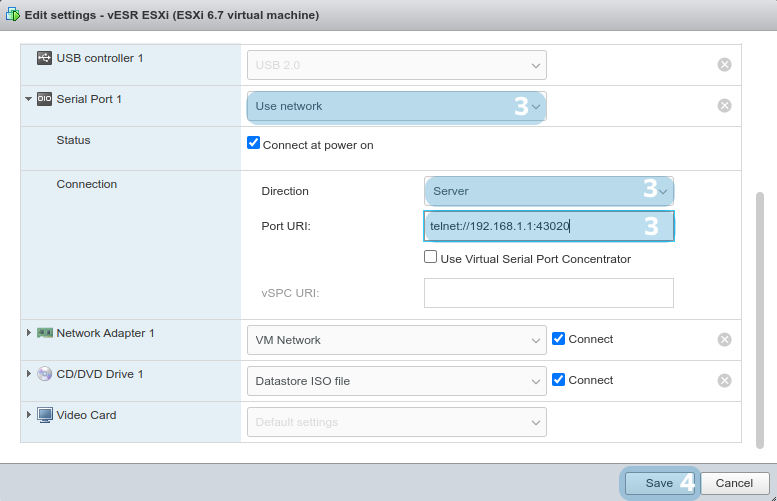
Task: Remove the USB controller 1 device
Action: coord(724,65)
